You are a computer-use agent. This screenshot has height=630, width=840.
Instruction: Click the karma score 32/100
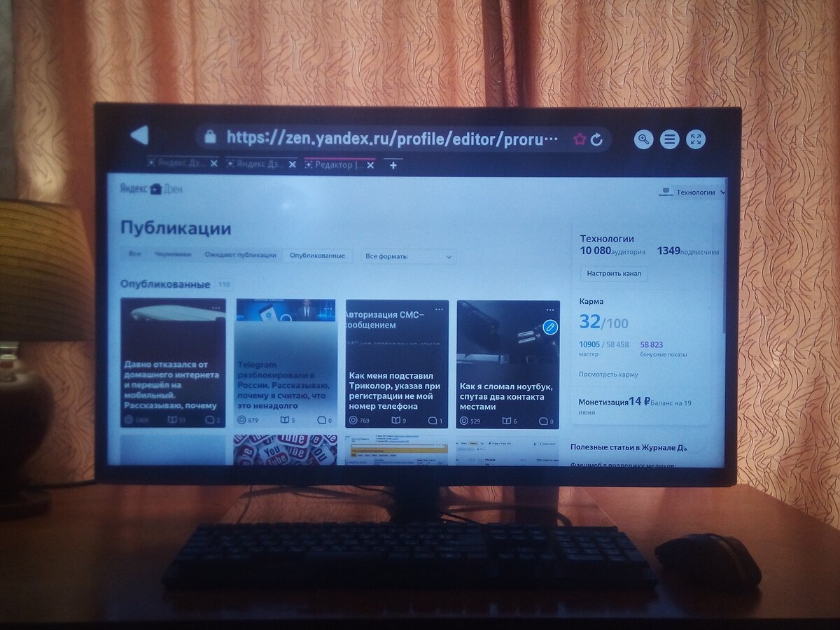click(x=603, y=322)
